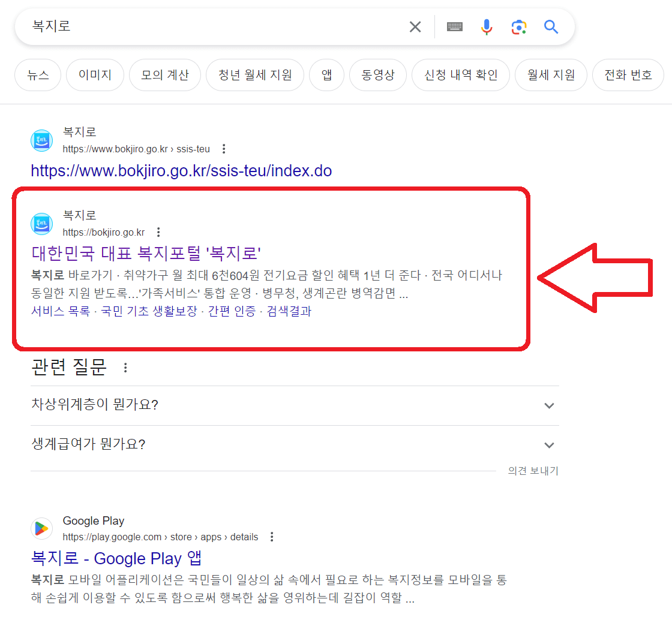Open more options for the Google Play result
Viewport: 672px width, 623px height.
click(x=272, y=537)
